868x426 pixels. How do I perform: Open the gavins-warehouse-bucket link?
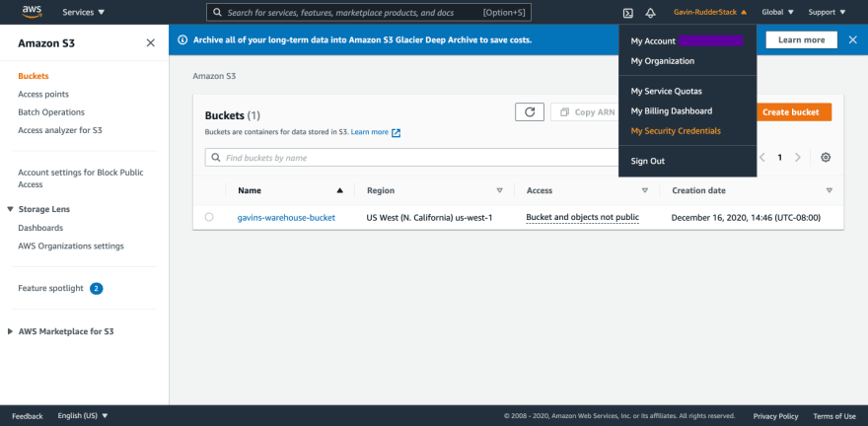point(286,217)
